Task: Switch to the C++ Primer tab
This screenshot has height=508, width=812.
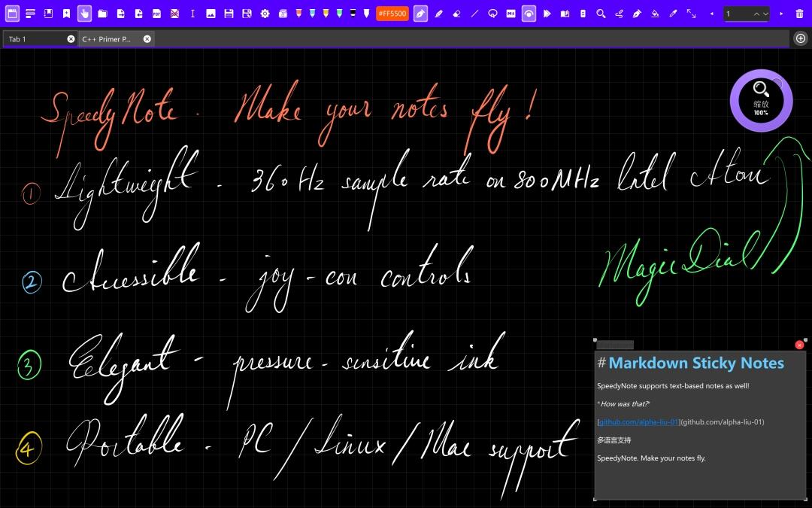Action: [x=110, y=39]
